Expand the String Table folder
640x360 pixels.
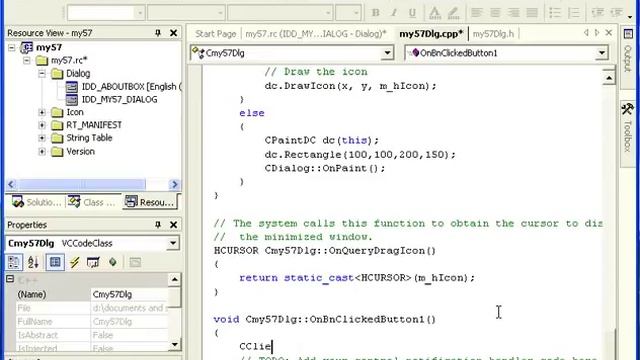click(42, 138)
